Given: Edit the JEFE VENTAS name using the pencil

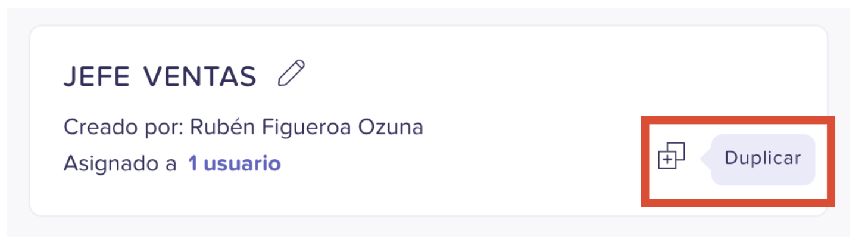Looking at the screenshot, I should [292, 73].
